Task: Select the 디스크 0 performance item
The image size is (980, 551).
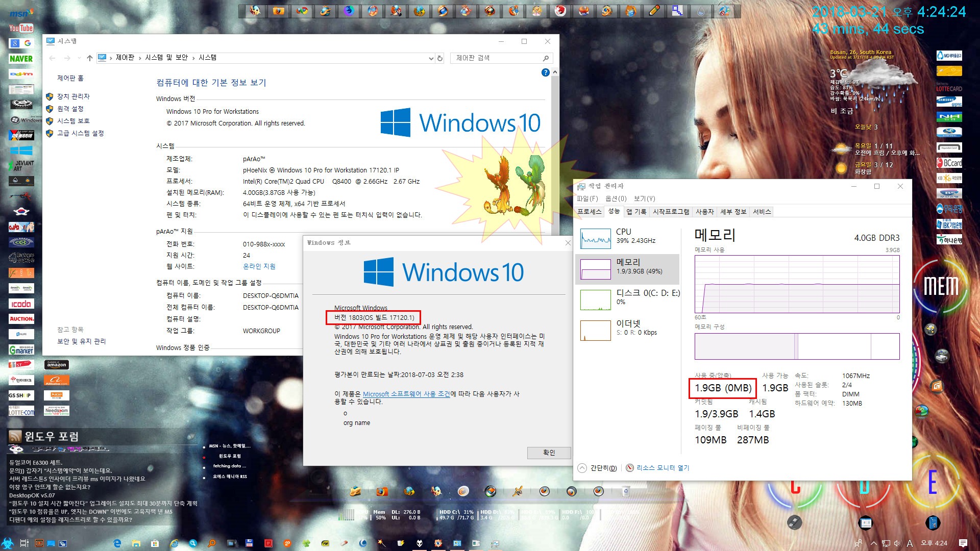Action: [628, 299]
